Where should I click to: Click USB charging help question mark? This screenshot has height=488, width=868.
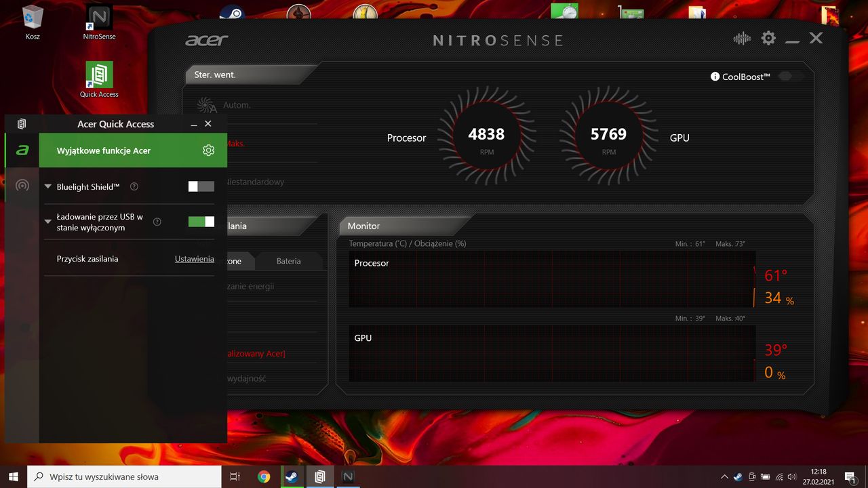157,222
